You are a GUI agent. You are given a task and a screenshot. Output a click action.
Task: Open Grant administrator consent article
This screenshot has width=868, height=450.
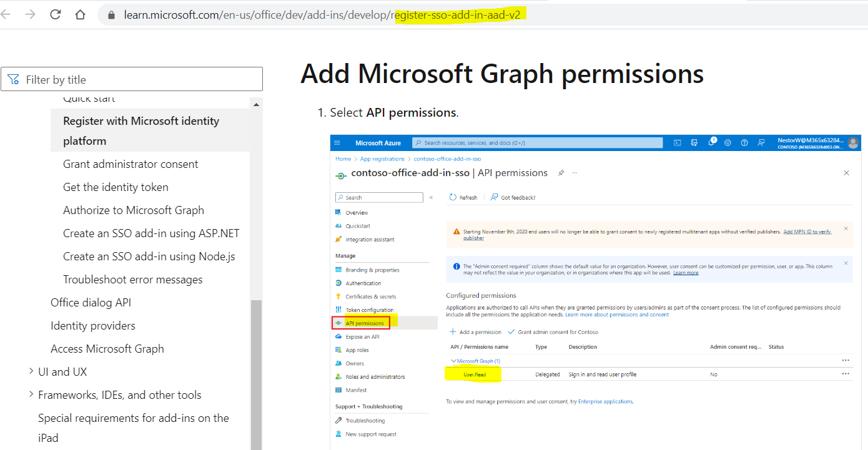[x=131, y=164]
